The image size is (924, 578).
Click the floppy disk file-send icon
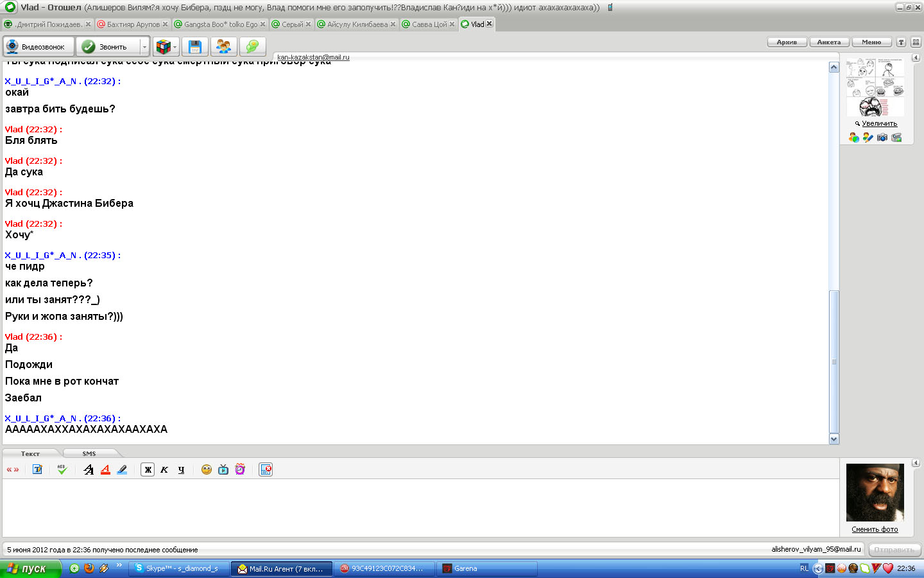click(195, 47)
